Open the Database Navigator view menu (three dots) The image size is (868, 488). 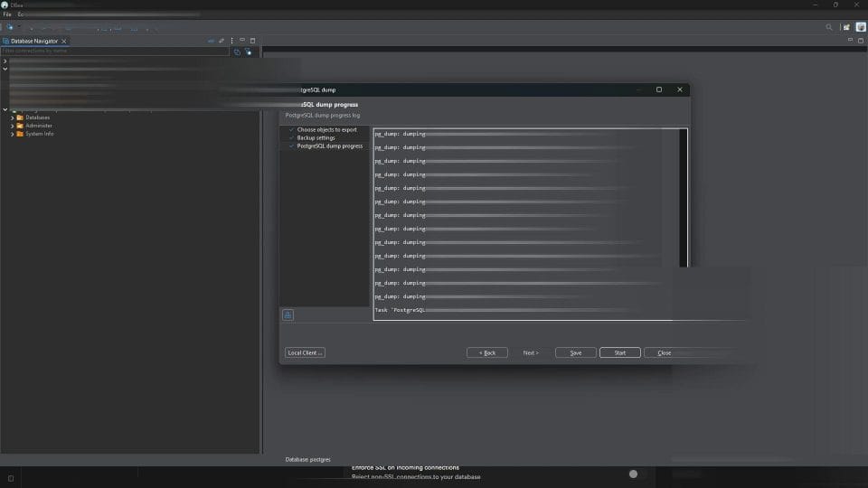tap(232, 41)
